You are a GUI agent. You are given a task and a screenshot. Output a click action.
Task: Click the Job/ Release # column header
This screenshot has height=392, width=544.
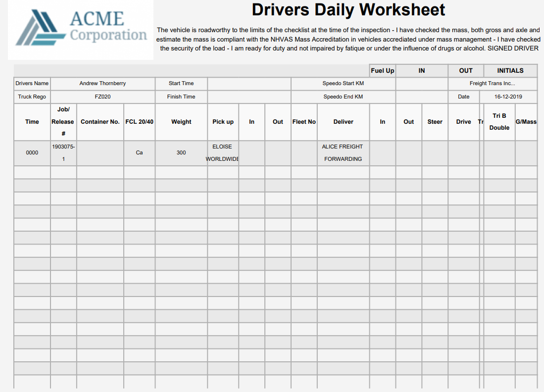tap(63, 122)
